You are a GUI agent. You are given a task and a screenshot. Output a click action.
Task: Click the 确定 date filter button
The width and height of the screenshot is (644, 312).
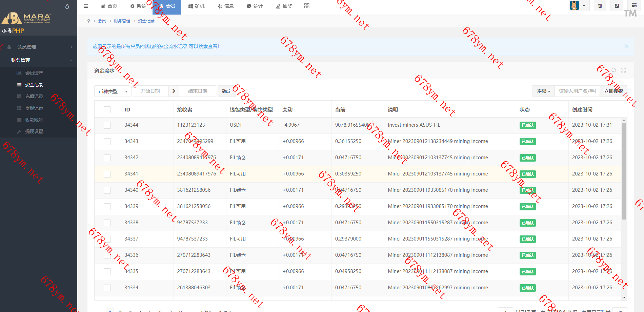click(x=227, y=91)
